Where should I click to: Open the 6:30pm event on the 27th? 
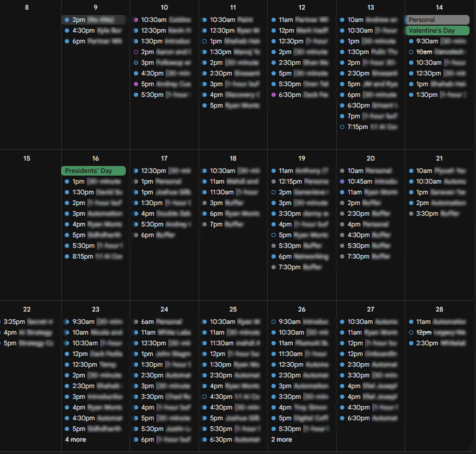click(369, 418)
